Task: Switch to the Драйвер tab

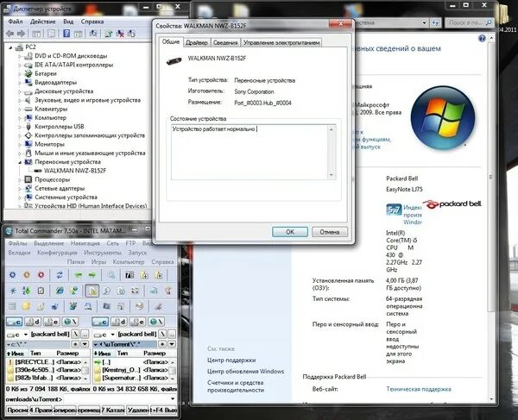Action: (197, 42)
